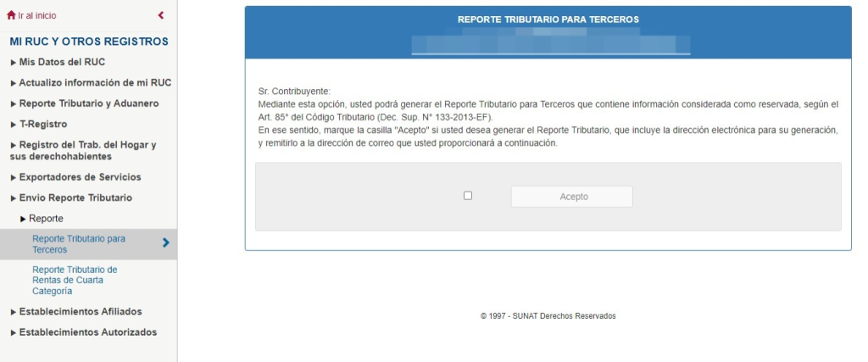Expand Establecimientos Afiliados

coord(81,311)
